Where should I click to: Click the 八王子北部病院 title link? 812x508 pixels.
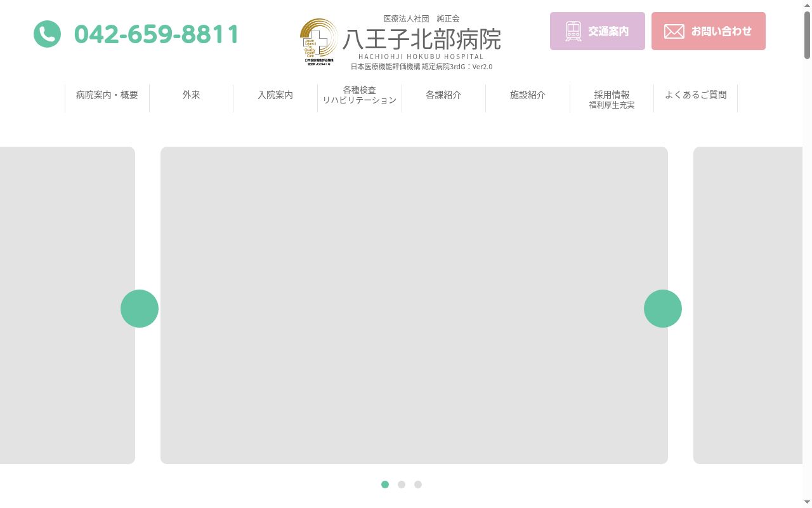[x=422, y=39]
